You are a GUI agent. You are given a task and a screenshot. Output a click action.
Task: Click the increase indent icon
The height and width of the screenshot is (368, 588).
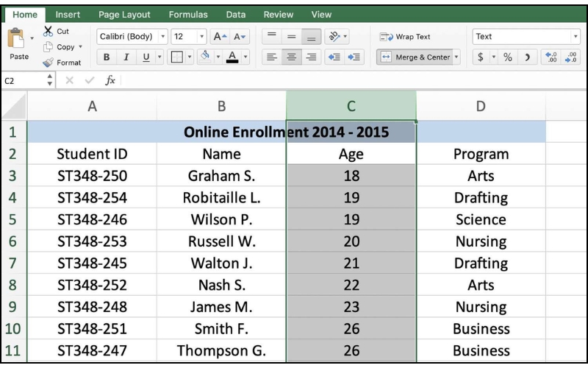coord(354,57)
